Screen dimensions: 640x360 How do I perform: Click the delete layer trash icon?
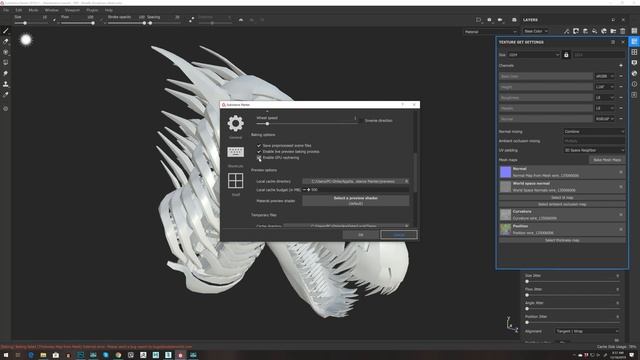pyautogui.click(x=622, y=31)
